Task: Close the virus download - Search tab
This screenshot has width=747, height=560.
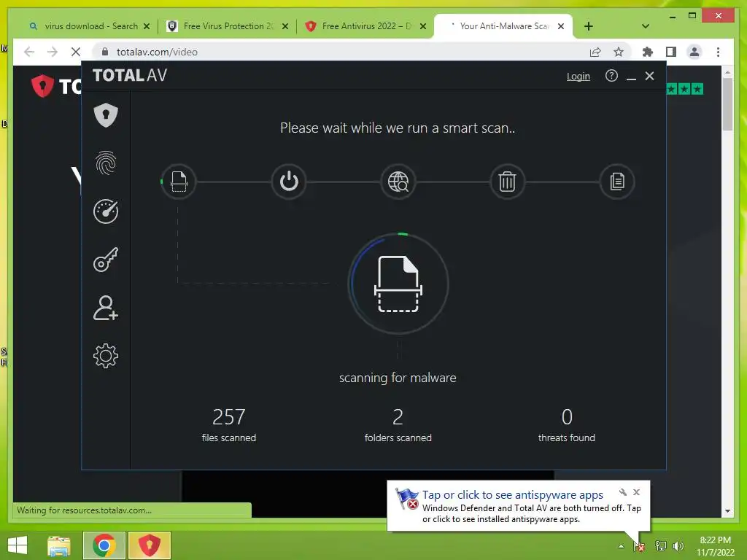Action: coord(147,27)
